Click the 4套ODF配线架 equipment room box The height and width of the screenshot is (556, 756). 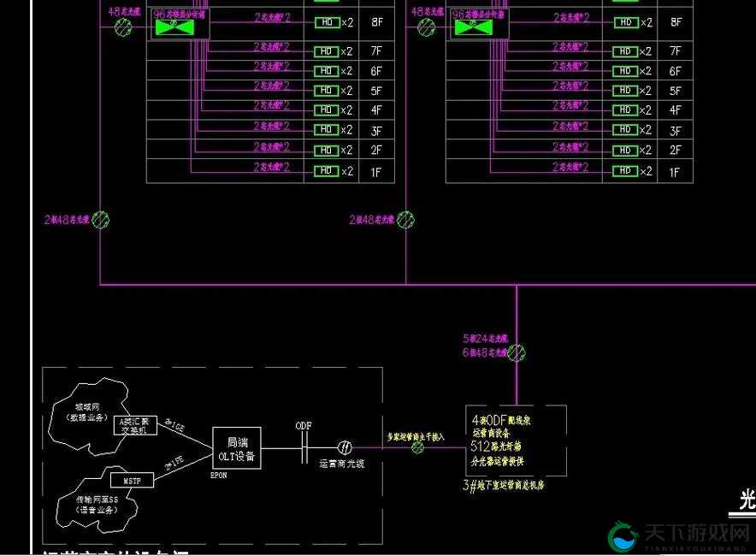[x=516, y=441]
